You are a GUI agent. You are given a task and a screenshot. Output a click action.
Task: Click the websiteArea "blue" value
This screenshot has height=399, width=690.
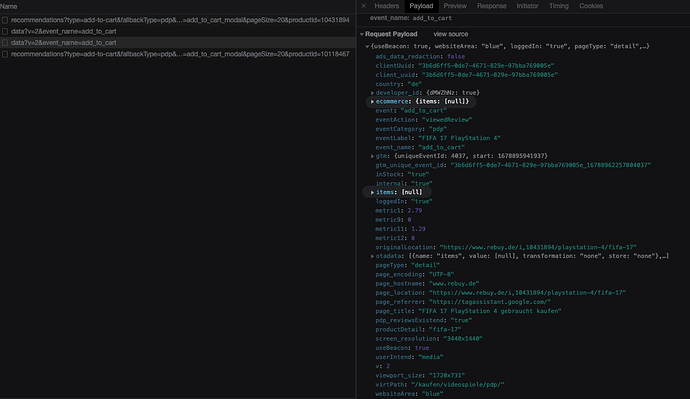433,394
